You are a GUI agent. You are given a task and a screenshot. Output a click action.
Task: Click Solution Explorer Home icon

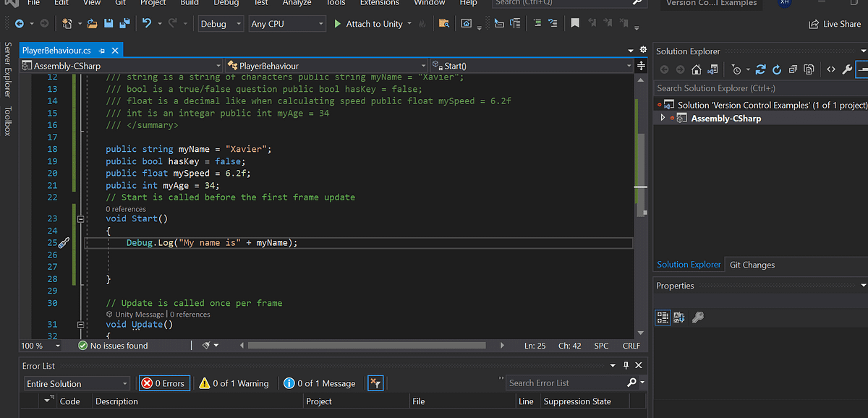coord(697,70)
